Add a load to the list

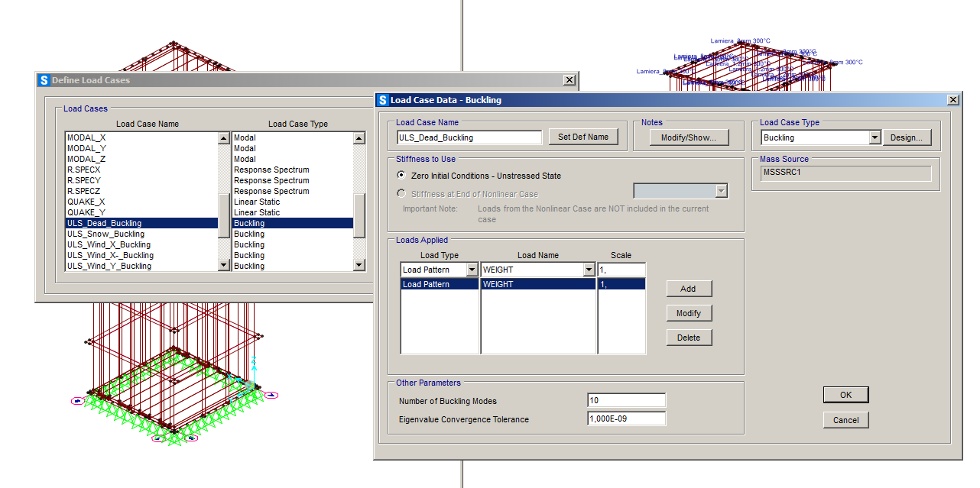pos(688,289)
